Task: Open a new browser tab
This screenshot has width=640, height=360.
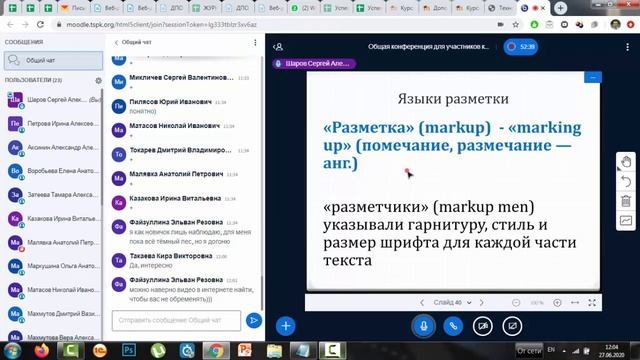Action: point(560,8)
